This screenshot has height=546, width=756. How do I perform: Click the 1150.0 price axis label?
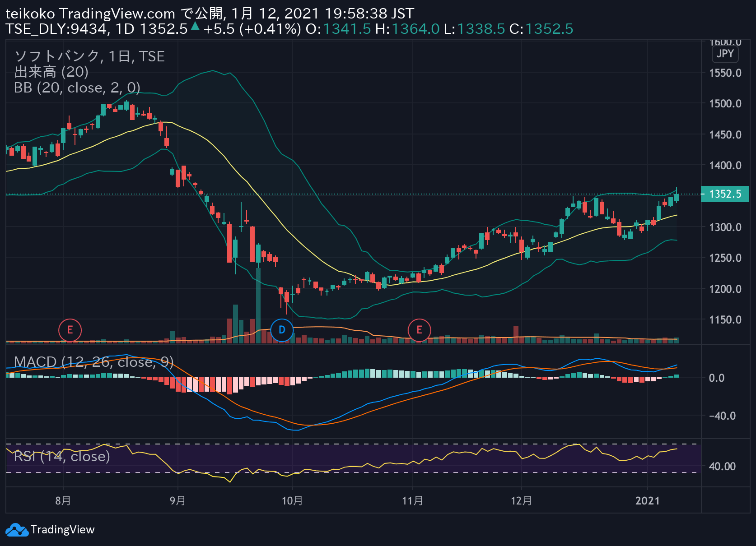pos(725,320)
